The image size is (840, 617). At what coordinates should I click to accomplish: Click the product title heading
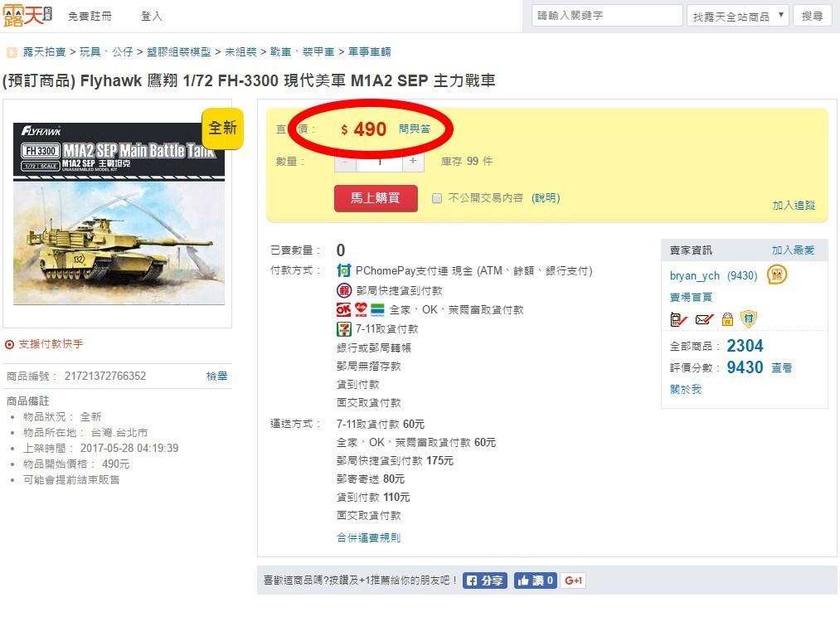pyautogui.click(x=249, y=81)
